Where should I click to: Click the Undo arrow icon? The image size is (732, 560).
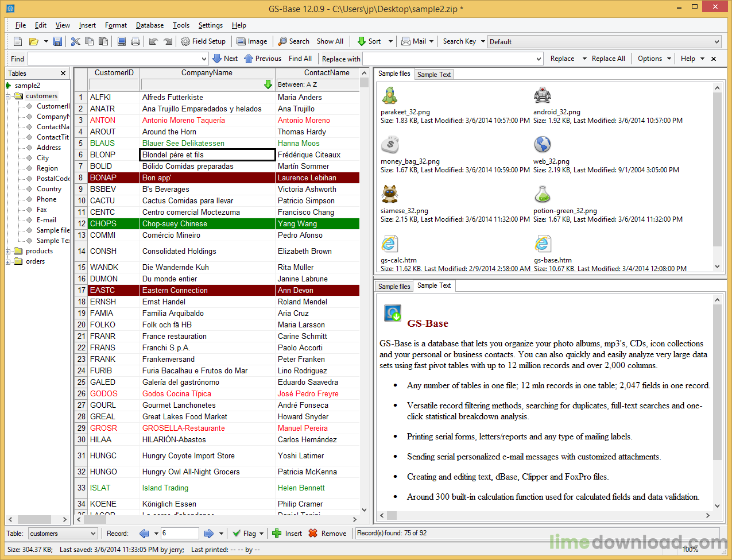[x=153, y=41]
